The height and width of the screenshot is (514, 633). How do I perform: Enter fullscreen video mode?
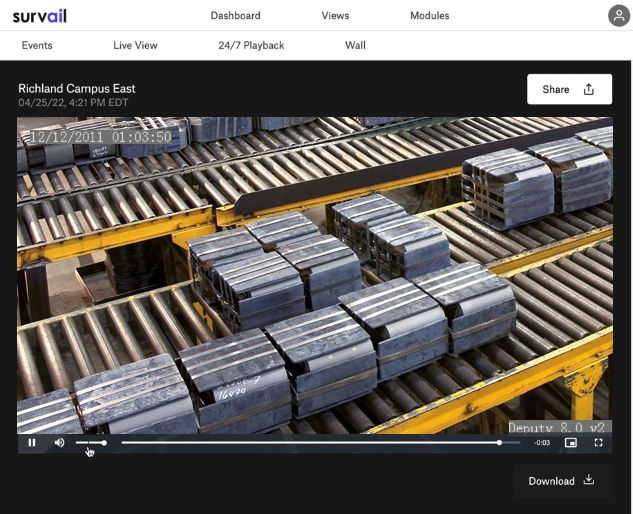pyautogui.click(x=599, y=442)
